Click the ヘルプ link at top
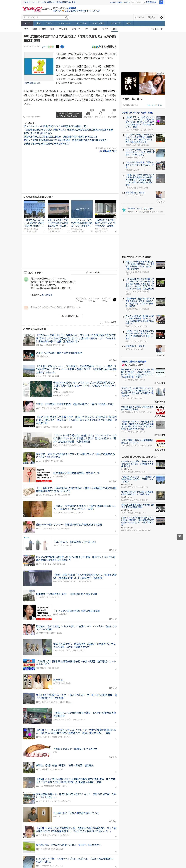 coord(127,2)
